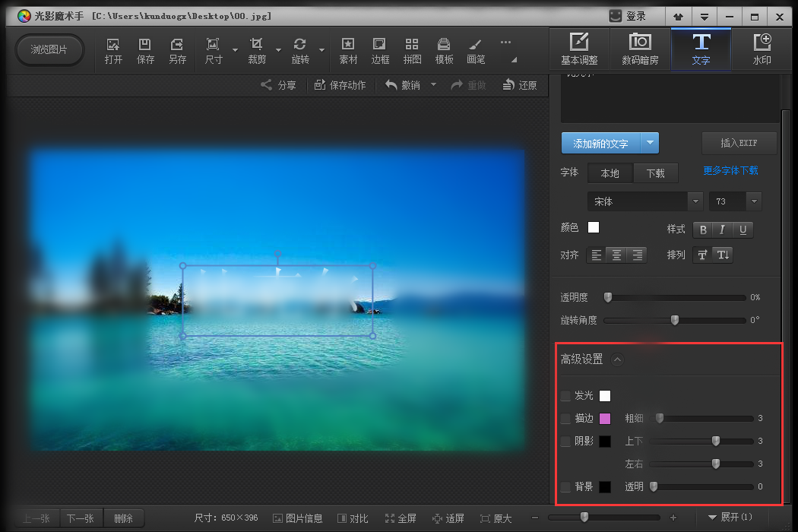Open the 素材 materials tool
Image resolution: width=798 pixels, height=532 pixels.
(x=348, y=50)
